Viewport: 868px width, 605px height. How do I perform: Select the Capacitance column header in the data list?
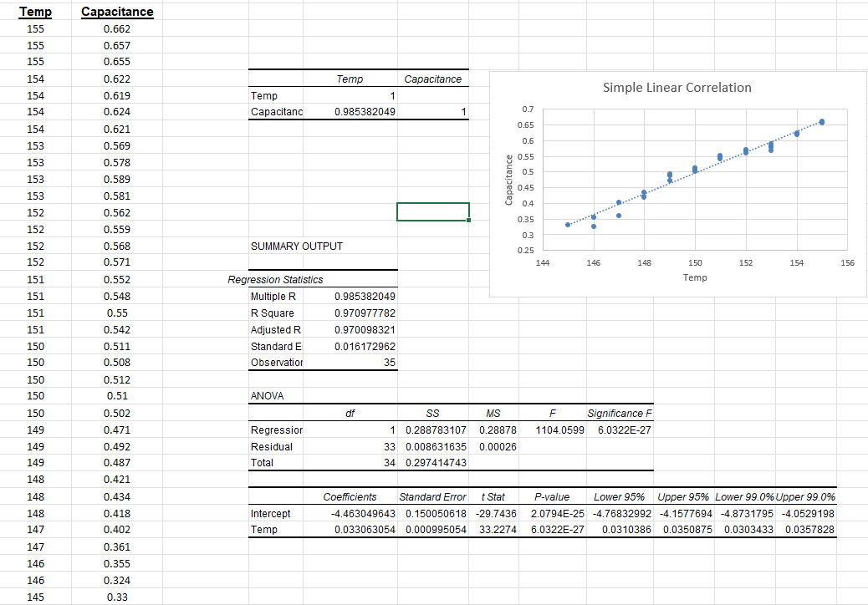117,12
